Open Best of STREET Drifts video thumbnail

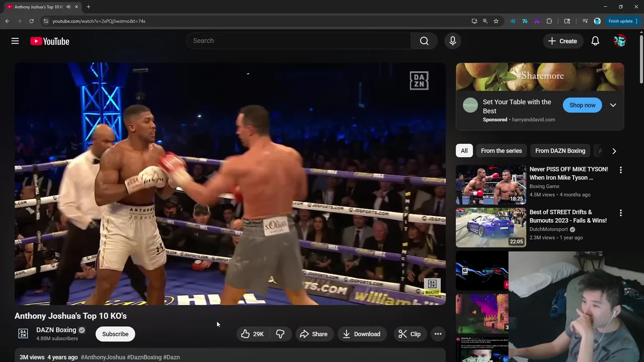coord(491,228)
